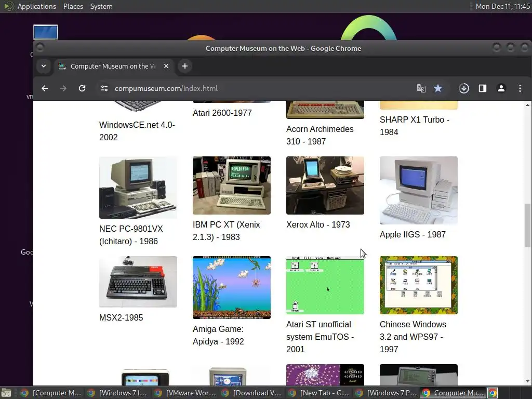Click Atari 2600-1977 link
This screenshot has height=399, width=532.
(x=222, y=113)
